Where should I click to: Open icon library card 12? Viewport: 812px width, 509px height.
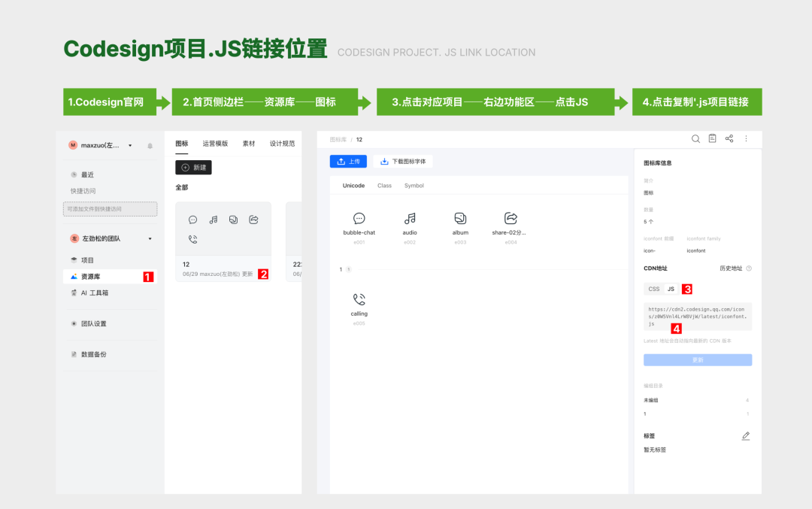(x=223, y=242)
